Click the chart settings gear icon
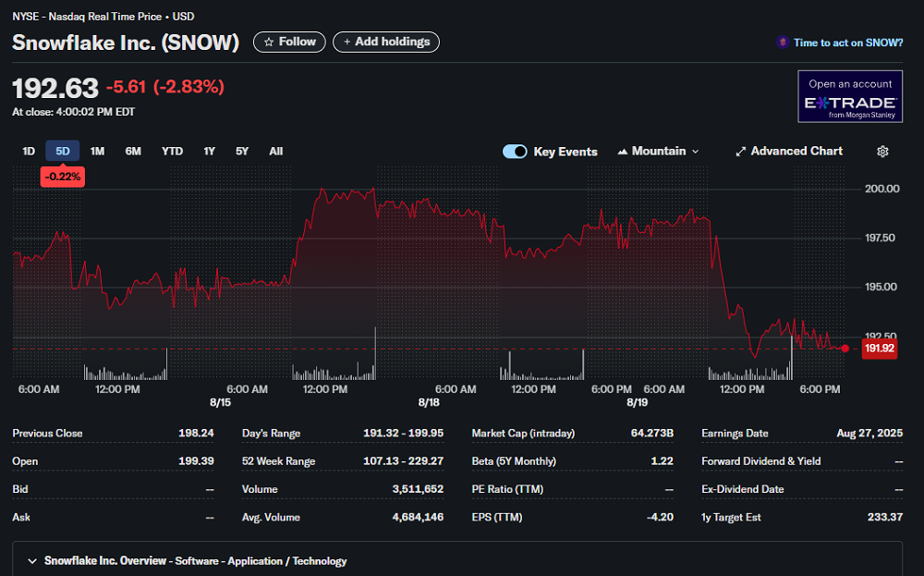This screenshot has width=924, height=576. click(882, 152)
